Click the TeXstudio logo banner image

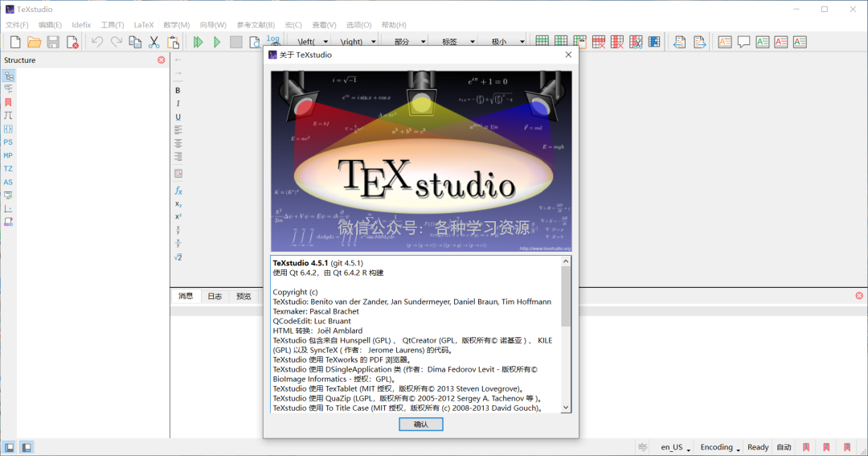pos(420,161)
